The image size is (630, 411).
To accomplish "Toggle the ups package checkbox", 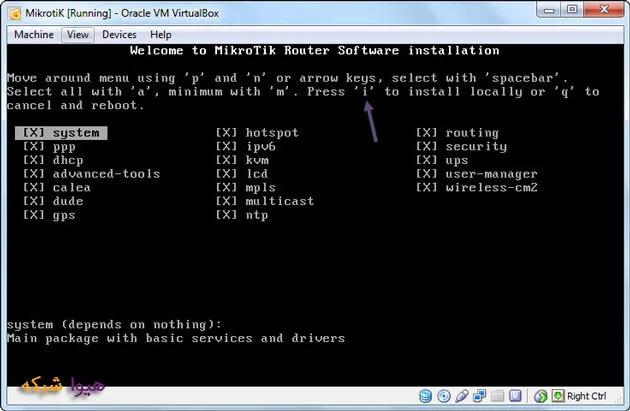I will point(426,160).
